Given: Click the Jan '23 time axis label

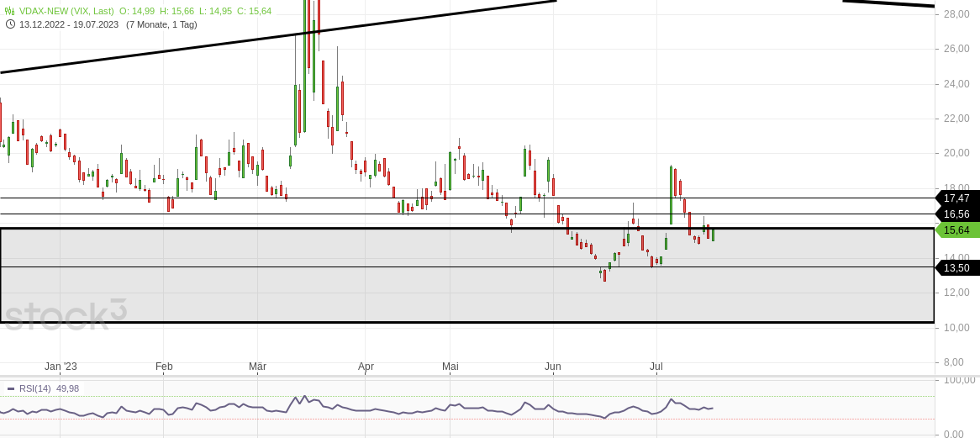Looking at the screenshot, I should pyautogui.click(x=61, y=367).
